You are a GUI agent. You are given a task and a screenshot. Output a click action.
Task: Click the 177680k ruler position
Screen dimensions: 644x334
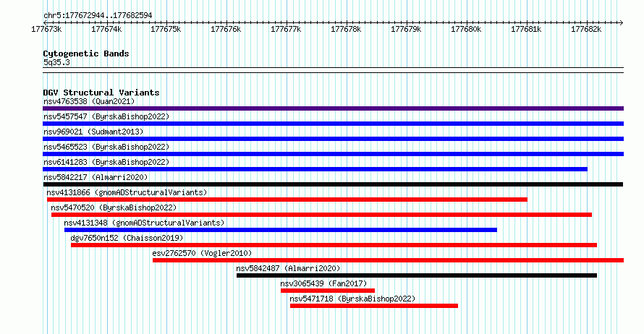click(x=466, y=30)
